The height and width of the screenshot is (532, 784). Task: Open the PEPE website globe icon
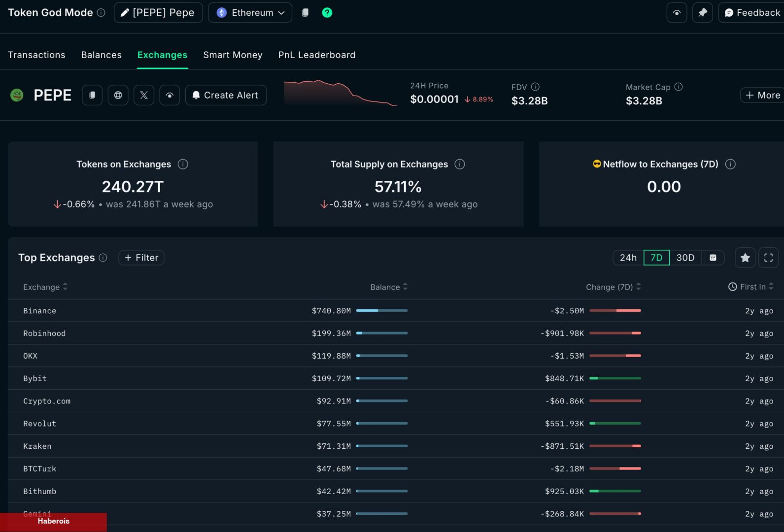pos(118,95)
